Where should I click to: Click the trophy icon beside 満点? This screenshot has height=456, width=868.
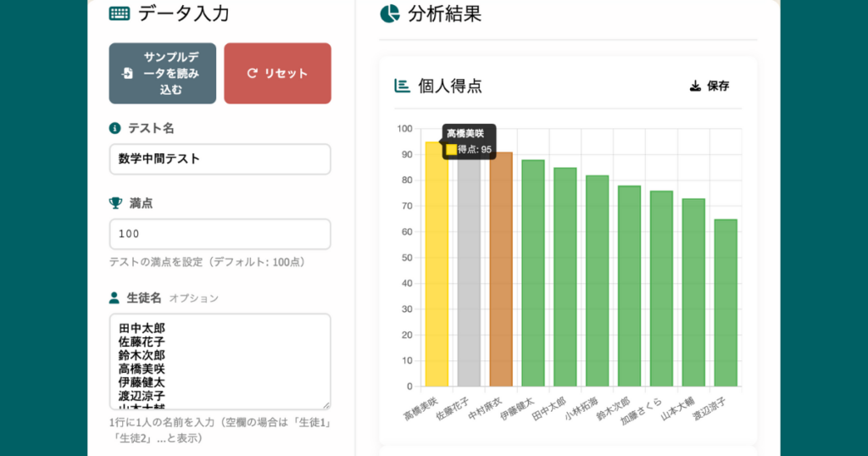(115, 203)
